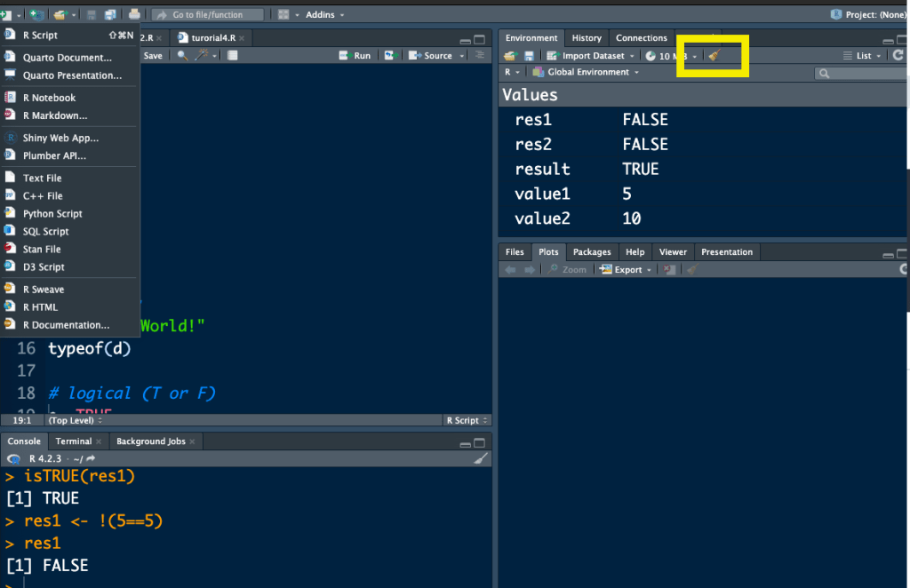Click the create project icon
This screenshot has width=910, height=588.
[x=36, y=14]
